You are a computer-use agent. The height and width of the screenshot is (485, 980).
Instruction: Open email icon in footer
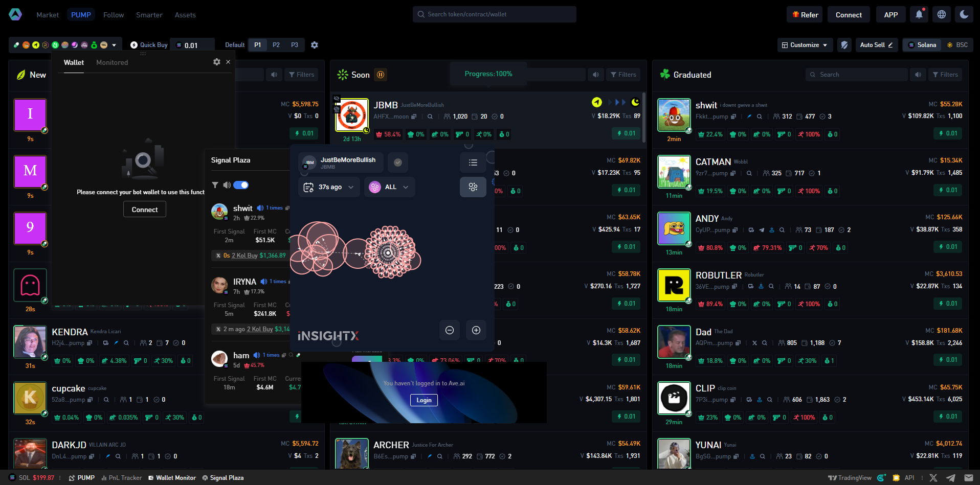point(969,478)
